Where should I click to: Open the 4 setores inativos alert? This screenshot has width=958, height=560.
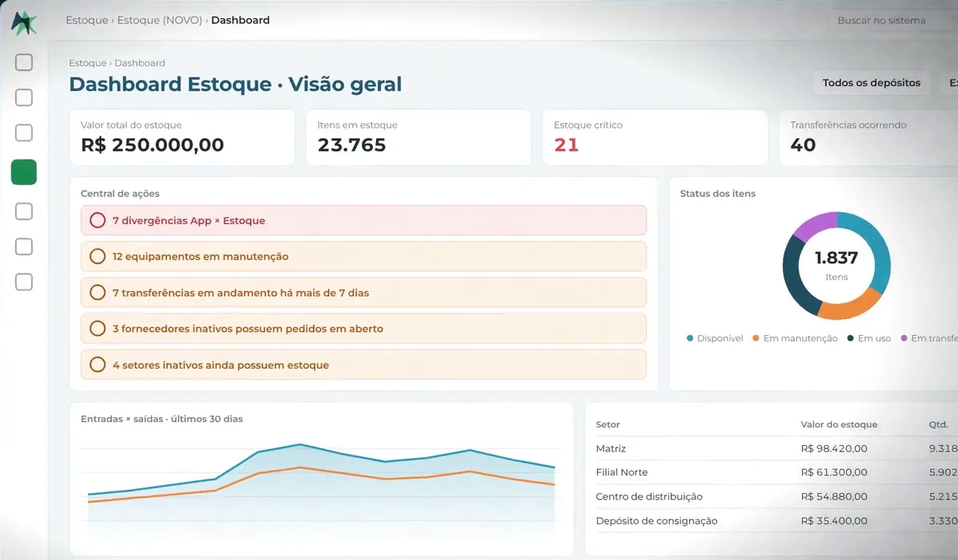tap(363, 365)
